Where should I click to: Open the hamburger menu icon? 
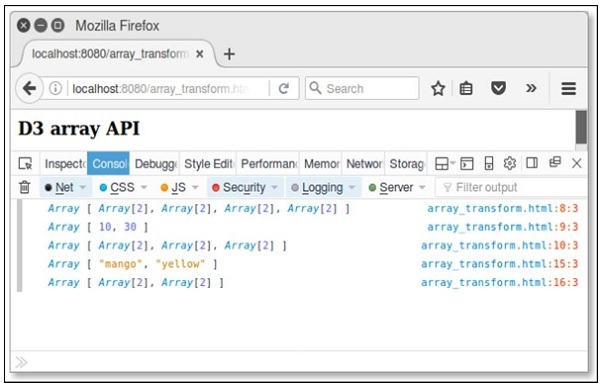pyautogui.click(x=569, y=89)
